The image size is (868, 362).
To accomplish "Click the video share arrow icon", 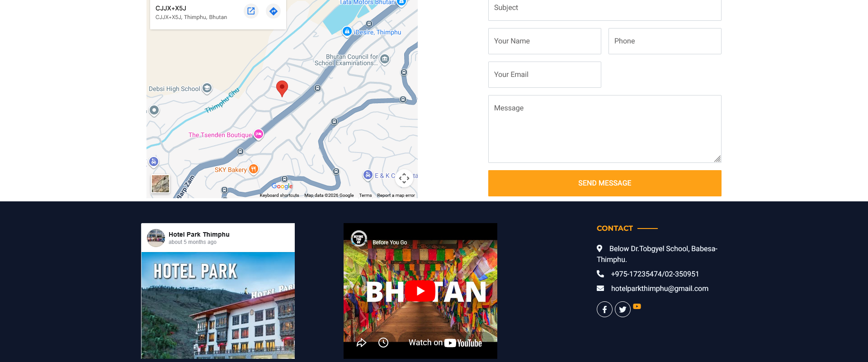I will [x=361, y=343].
